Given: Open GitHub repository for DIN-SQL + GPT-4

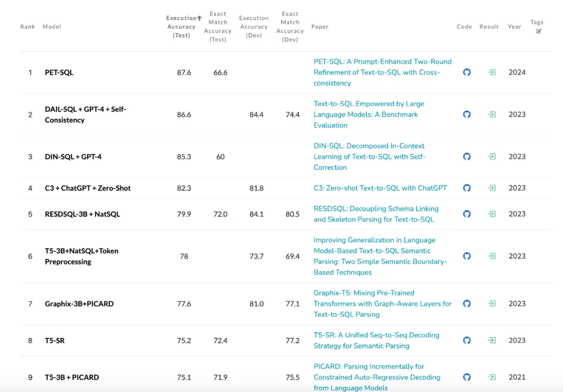Looking at the screenshot, I should (x=467, y=156).
